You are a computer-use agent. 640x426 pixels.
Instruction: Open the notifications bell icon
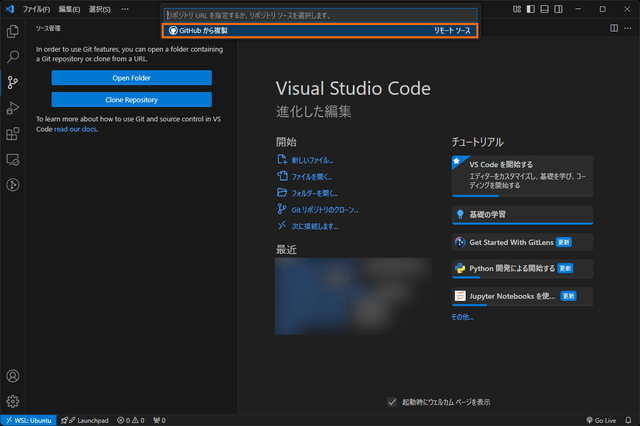click(x=628, y=420)
